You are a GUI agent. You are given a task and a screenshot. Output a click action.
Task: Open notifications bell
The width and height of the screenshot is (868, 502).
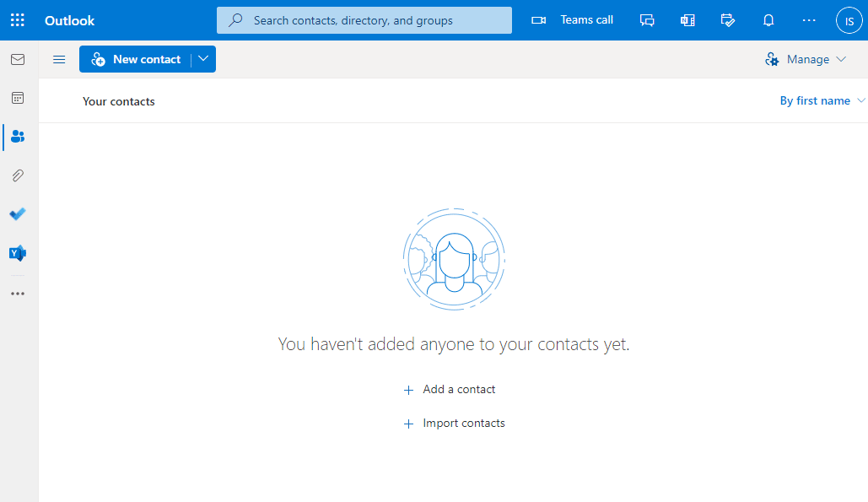point(768,20)
